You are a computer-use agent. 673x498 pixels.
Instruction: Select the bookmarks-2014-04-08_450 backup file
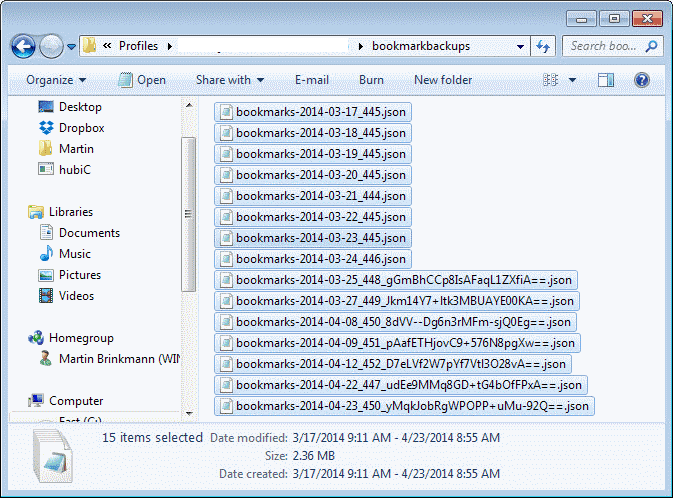[x=396, y=322]
